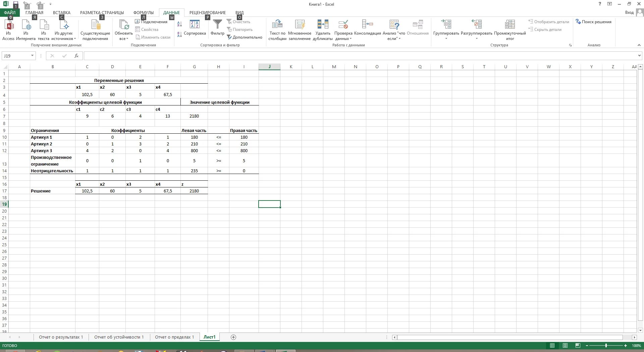644x352 pixels.
Task: Expand Анализ "что если" menu
Action: pos(394,30)
